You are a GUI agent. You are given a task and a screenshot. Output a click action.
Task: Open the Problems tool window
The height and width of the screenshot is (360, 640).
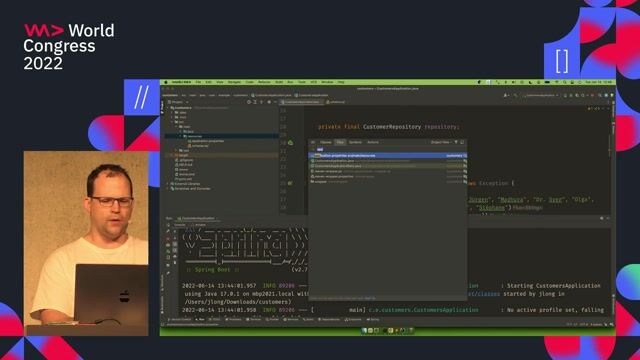point(233,320)
